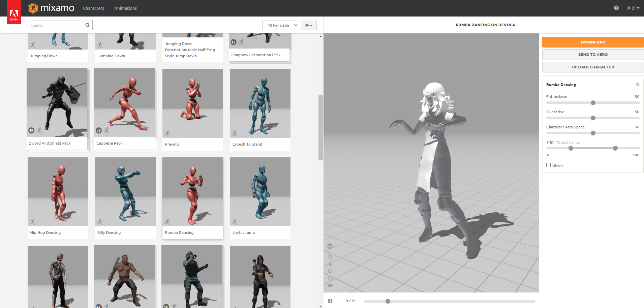Click the Trim start value 0
This screenshot has height=308, width=644.
point(548,155)
